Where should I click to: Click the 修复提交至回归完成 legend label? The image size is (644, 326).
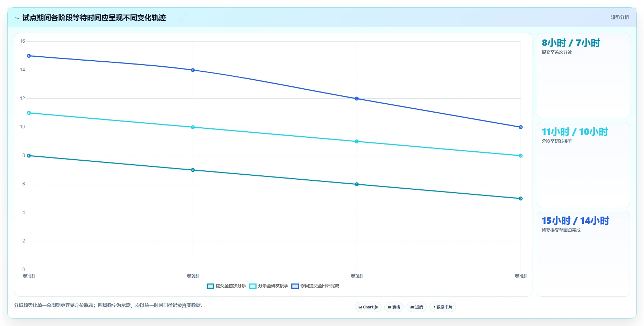pyautogui.click(x=320, y=286)
